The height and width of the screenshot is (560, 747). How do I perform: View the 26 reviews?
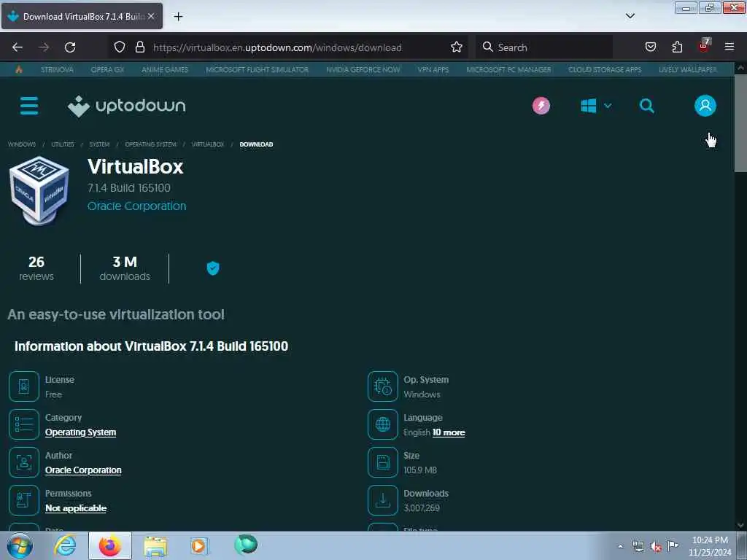[x=36, y=268]
